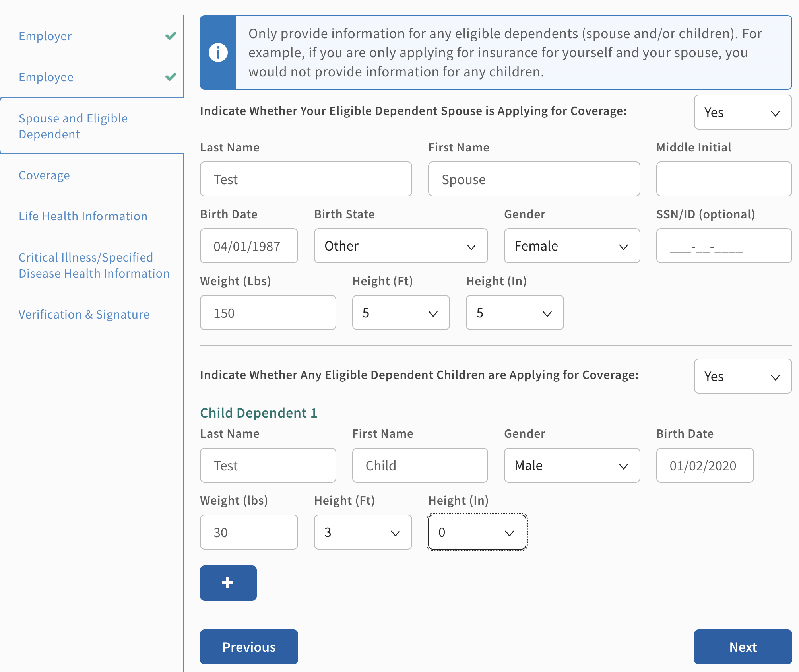Click the spouse Middle Initial field
The height and width of the screenshot is (672, 799).
723,179
